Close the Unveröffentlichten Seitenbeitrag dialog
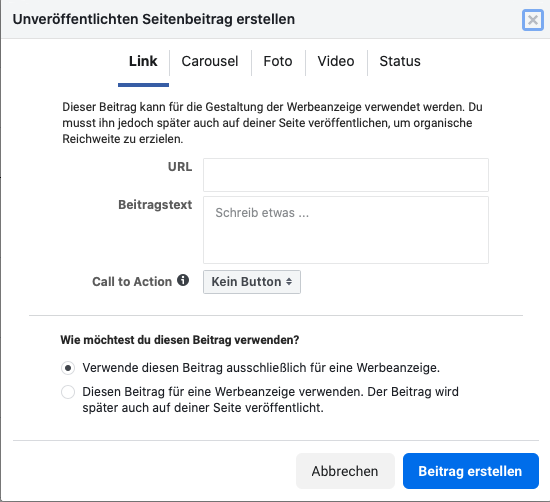 (532, 20)
